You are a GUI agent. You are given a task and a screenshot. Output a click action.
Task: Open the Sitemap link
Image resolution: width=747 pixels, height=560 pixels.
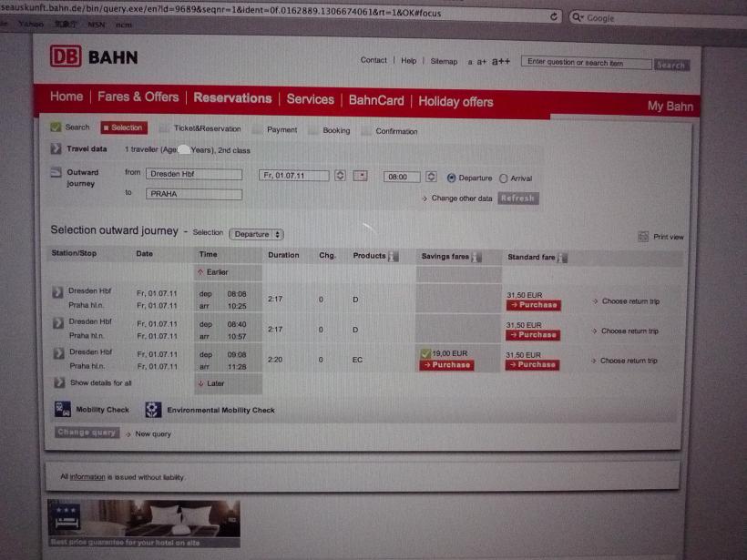click(x=444, y=61)
